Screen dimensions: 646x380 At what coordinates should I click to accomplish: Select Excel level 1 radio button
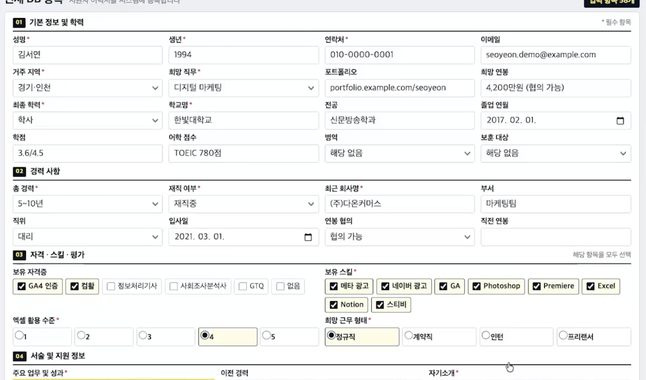pyautogui.click(x=19, y=335)
